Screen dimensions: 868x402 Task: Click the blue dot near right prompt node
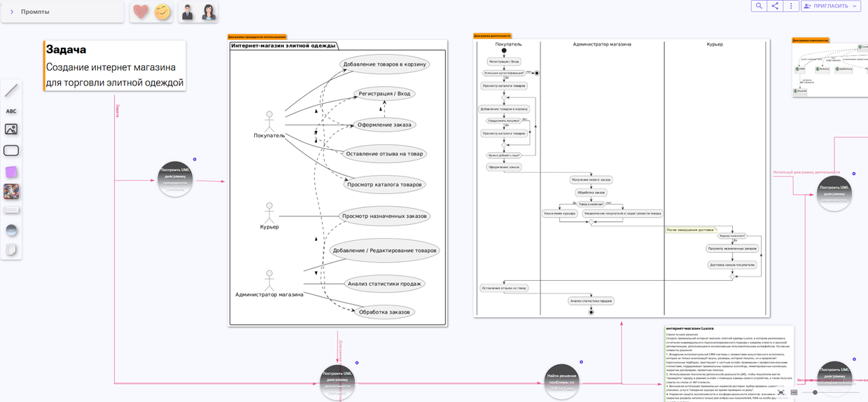coord(854,173)
